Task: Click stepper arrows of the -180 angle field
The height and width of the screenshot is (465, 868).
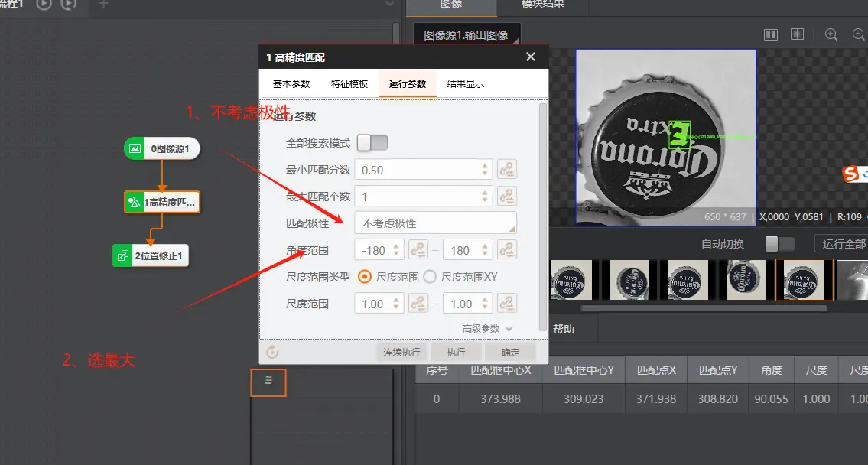Action: (x=396, y=249)
